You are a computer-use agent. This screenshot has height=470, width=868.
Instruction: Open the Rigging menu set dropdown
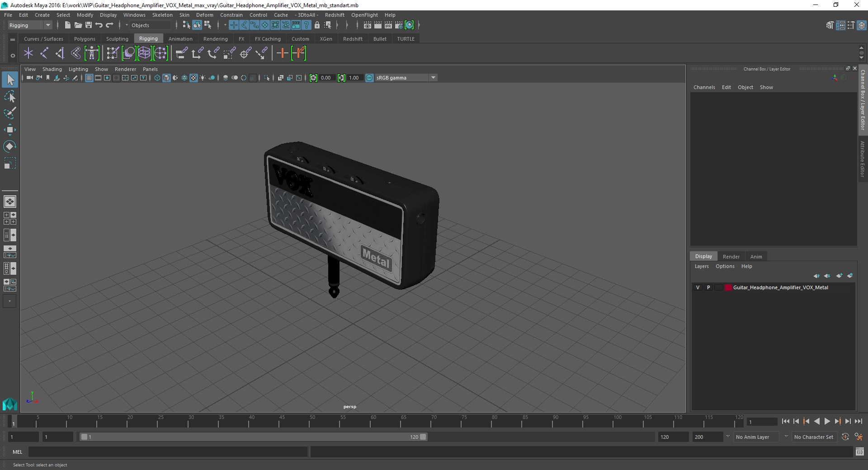coord(30,25)
